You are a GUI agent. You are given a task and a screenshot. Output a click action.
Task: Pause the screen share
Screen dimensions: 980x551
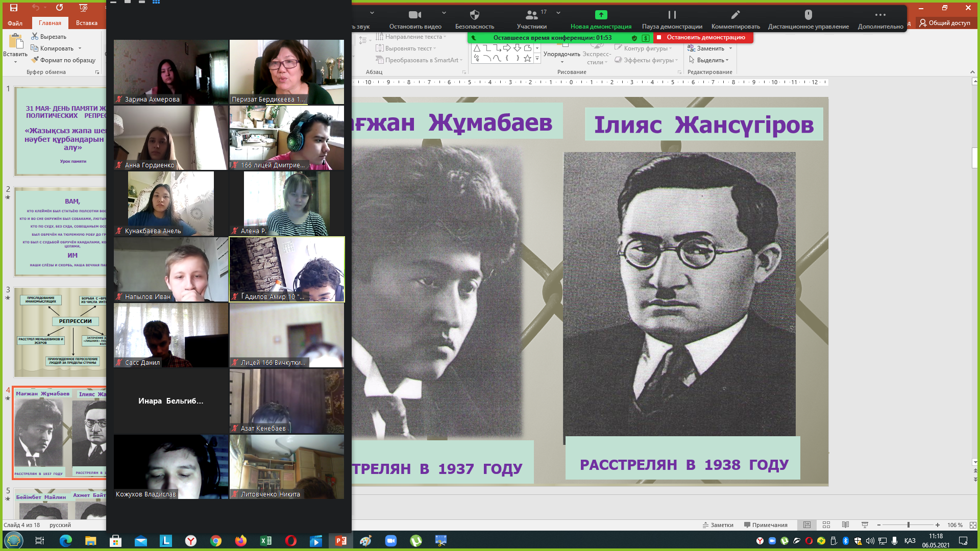pyautogui.click(x=672, y=15)
